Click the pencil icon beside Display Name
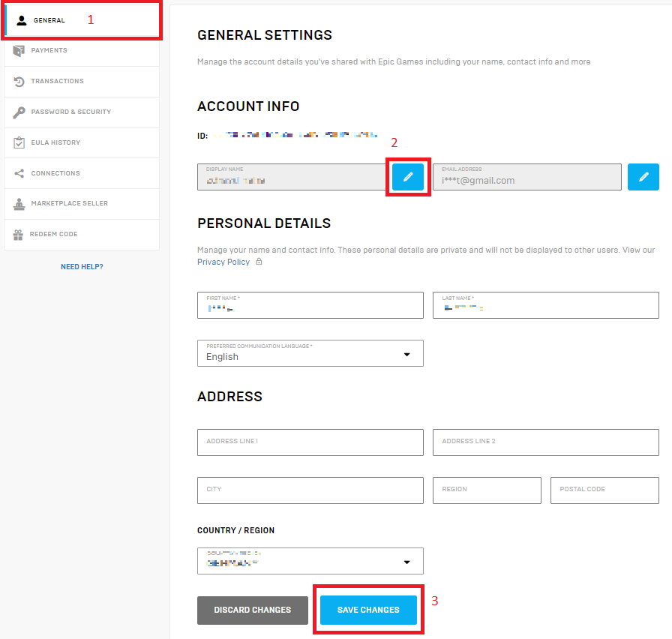The image size is (672, 639). click(408, 177)
